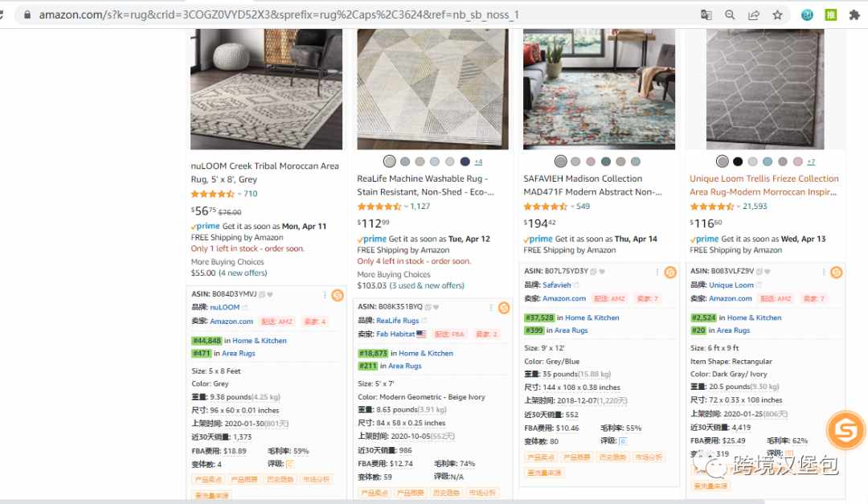This screenshot has height=504, width=868.
Task: Open third orange tag button under nuLOOM card
Action: (x=280, y=479)
